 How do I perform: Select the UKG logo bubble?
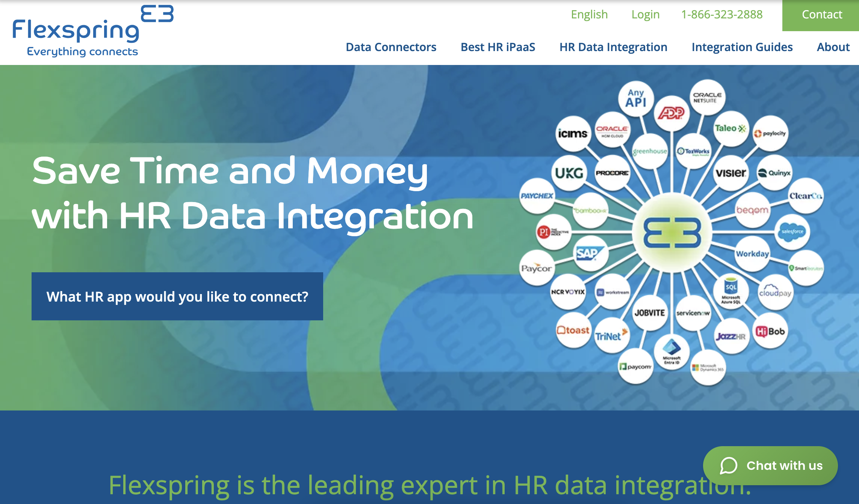pyautogui.click(x=569, y=173)
